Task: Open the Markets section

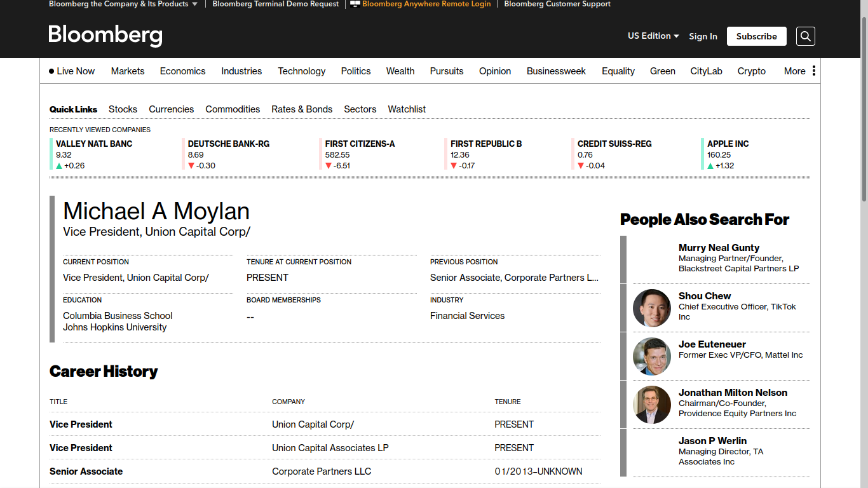Action: tap(128, 71)
